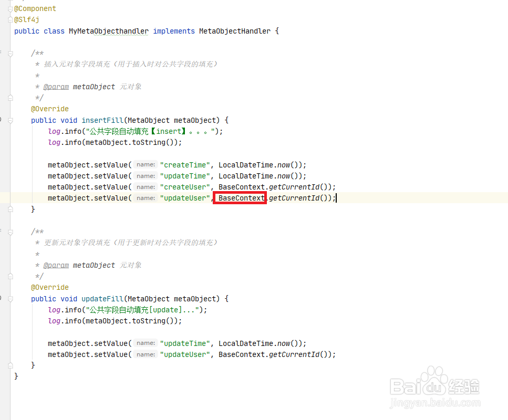Click "updateTime" string inside updateFill

(x=185, y=343)
